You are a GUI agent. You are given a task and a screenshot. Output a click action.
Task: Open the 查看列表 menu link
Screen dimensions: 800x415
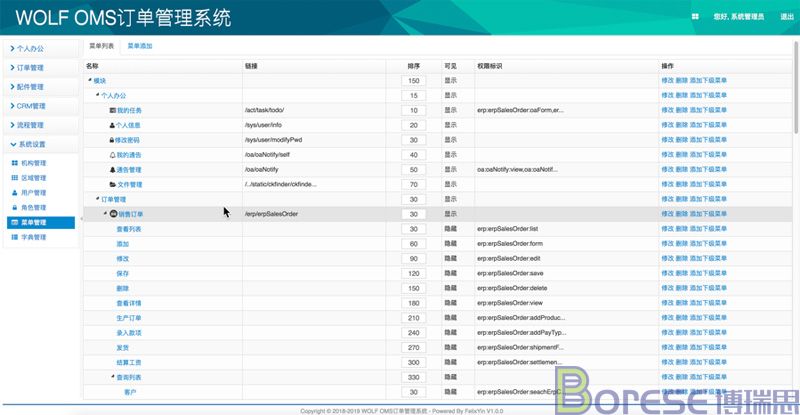pos(129,229)
